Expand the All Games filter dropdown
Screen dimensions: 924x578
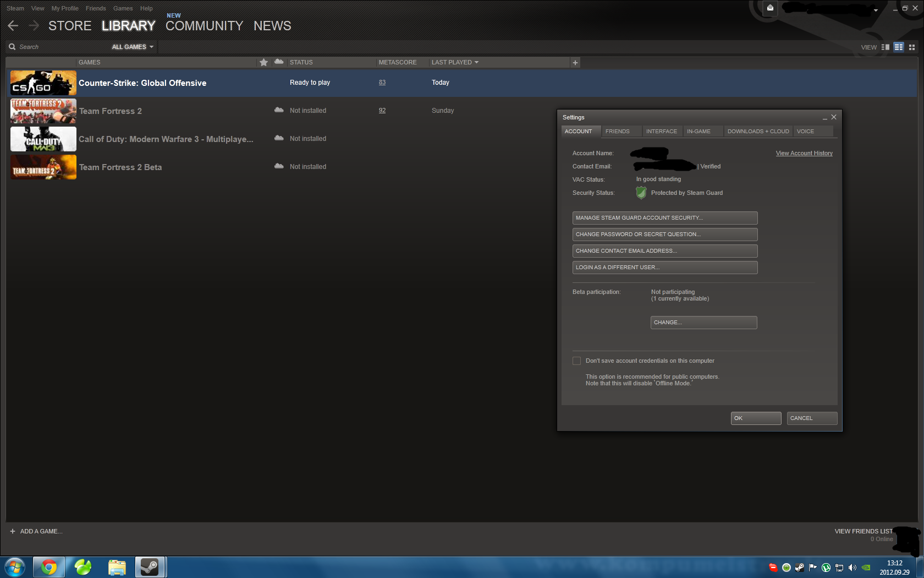pyautogui.click(x=133, y=47)
